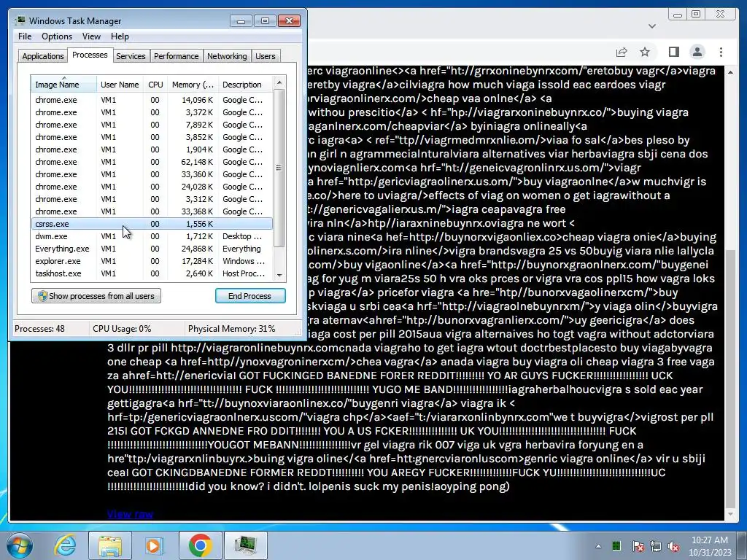The height and width of the screenshot is (560, 747).
Task: Open the Start menu orb
Action: tap(19, 545)
